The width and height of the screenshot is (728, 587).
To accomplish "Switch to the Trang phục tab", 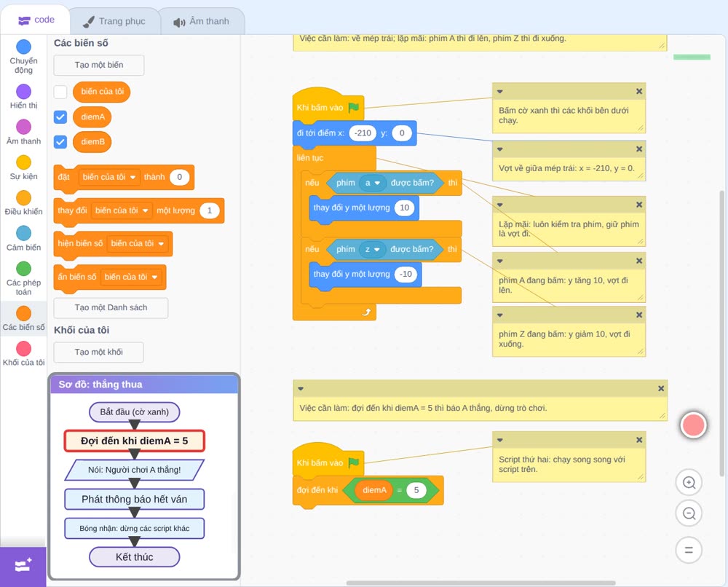I will (114, 21).
